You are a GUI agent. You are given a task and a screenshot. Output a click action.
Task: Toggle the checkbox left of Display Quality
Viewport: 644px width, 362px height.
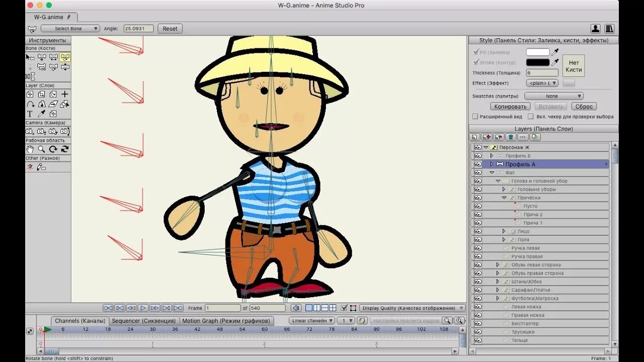[x=344, y=308]
